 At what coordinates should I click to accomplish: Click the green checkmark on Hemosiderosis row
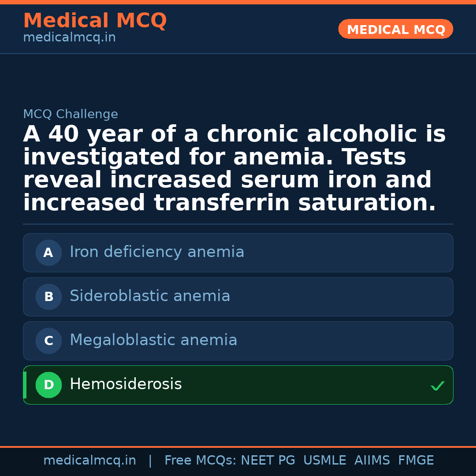coord(437,386)
